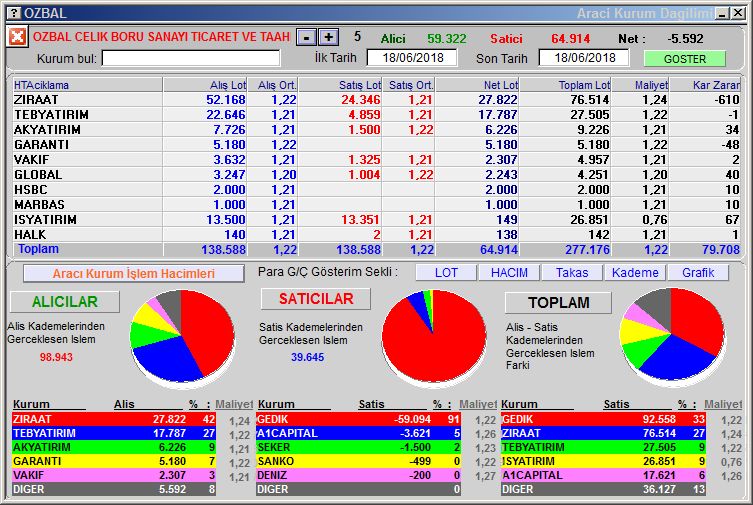
Task: Click red ZIRAAT row in buyers list
Action: click(x=114, y=419)
